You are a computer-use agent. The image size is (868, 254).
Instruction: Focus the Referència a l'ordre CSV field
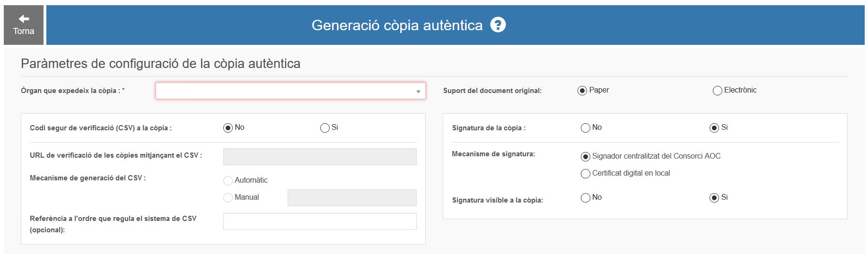320,221
